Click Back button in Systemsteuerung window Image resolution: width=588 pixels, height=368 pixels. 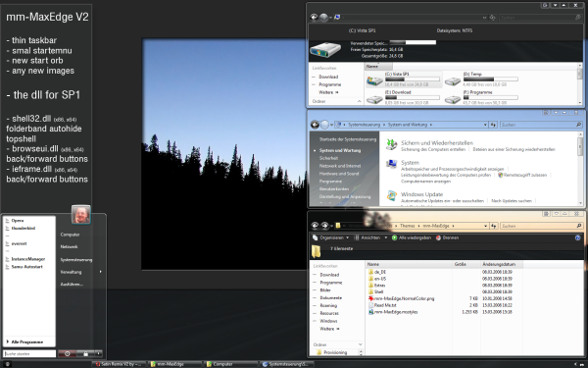pyautogui.click(x=315, y=125)
